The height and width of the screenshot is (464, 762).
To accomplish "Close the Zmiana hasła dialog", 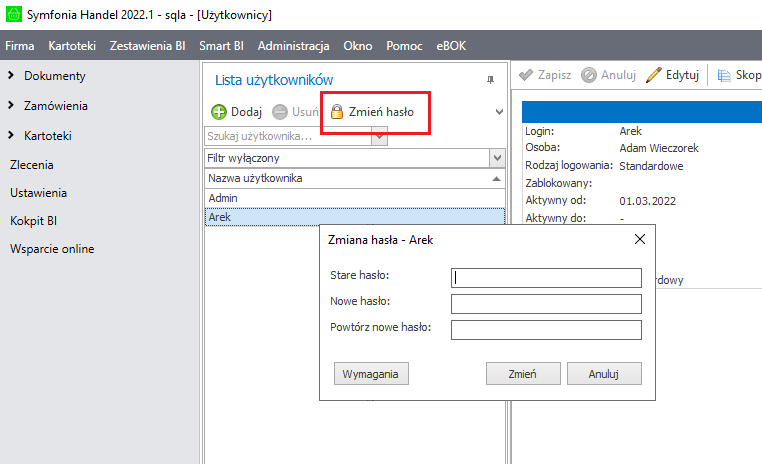I will click(x=640, y=239).
